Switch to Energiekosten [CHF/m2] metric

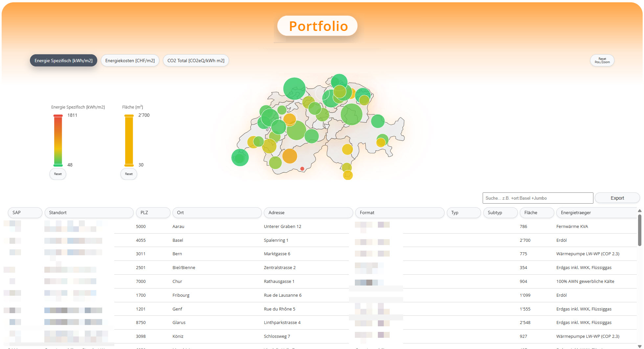(x=130, y=61)
